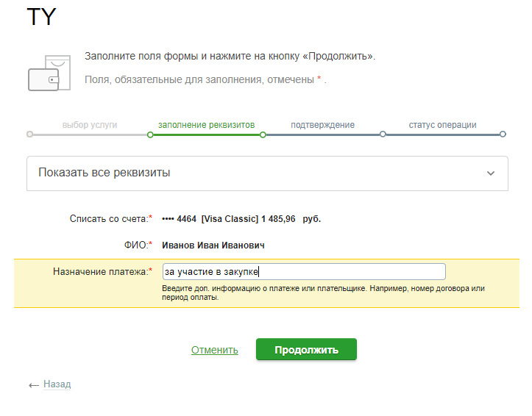The image size is (532, 416).
Task: Click the Назначение платежа label
Action: pos(102,271)
